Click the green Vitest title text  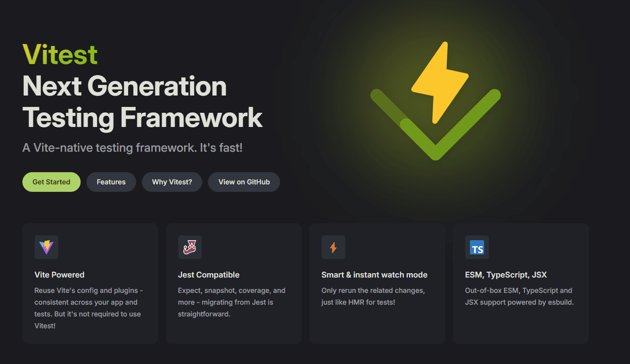(60, 55)
